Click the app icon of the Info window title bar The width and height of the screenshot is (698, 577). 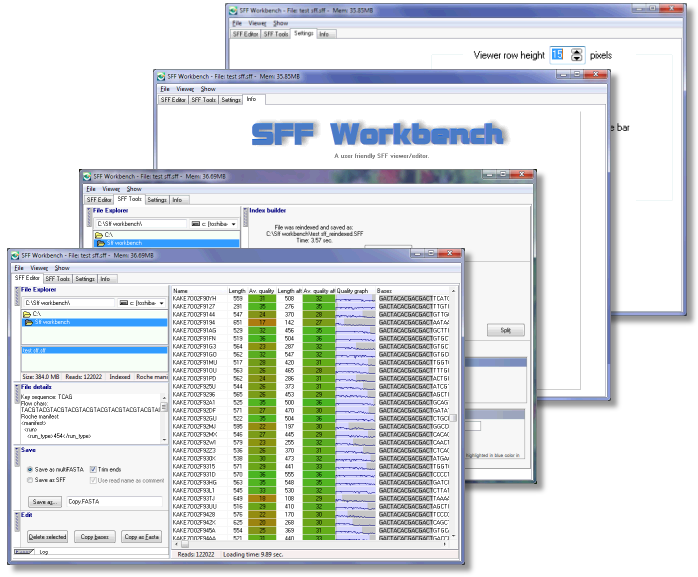pos(161,77)
